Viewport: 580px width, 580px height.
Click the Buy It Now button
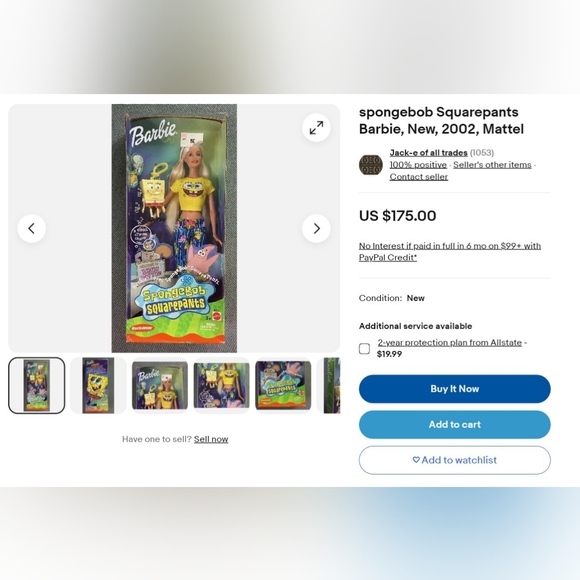coord(455,389)
